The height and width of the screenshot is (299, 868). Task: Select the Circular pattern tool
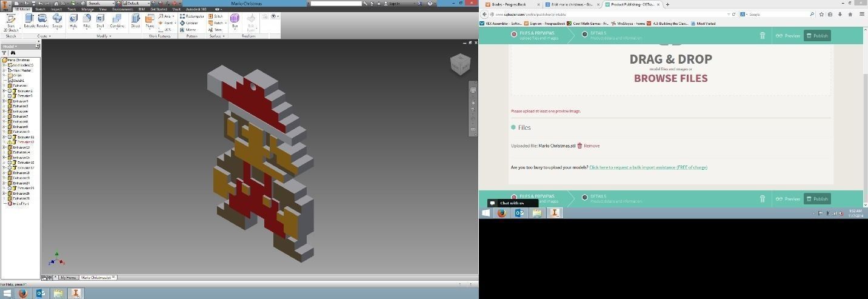coord(190,23)
